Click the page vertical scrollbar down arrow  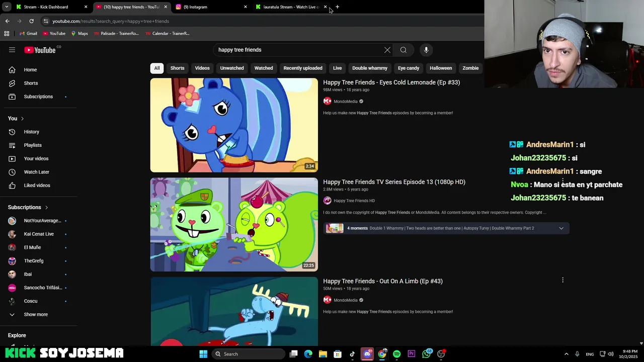coord(641,343)
